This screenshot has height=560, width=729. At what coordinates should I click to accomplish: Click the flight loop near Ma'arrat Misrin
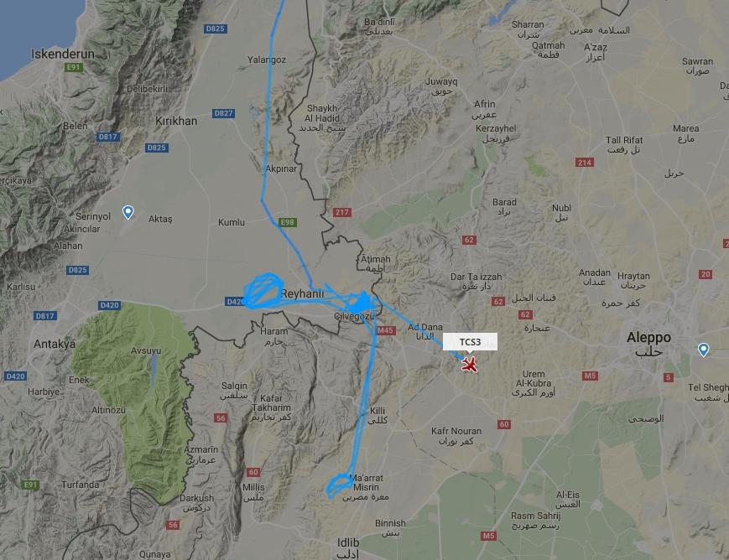coord(340,485)
